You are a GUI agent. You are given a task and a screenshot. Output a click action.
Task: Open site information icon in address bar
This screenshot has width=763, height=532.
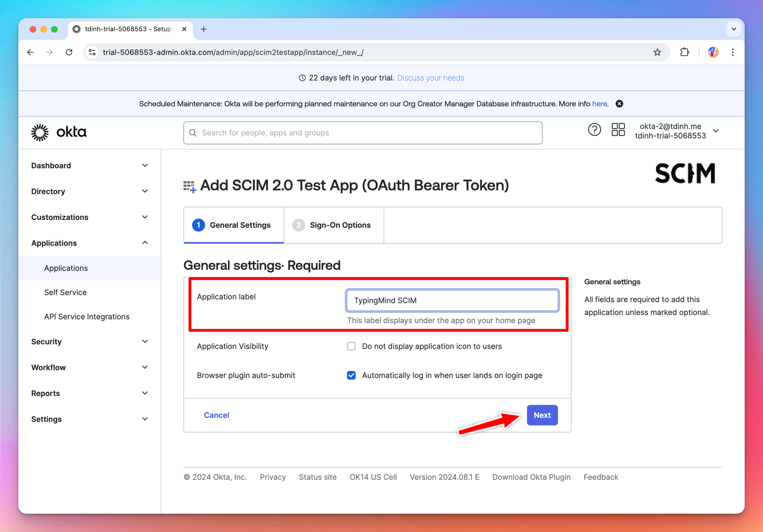tap(92, 52)
